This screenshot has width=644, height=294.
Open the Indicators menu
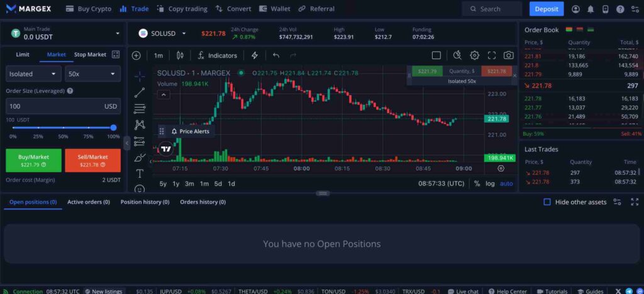pyautogui.click(x=217, y=55)
